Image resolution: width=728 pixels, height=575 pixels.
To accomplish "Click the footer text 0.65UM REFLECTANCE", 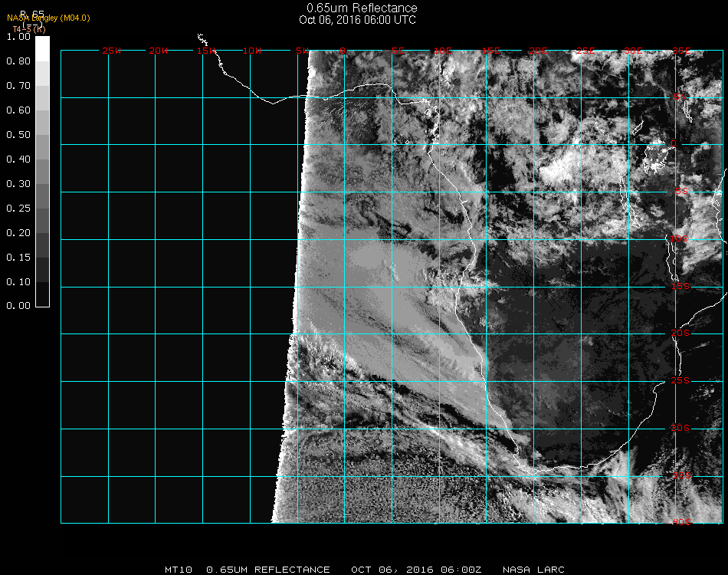I will (268, 570).
